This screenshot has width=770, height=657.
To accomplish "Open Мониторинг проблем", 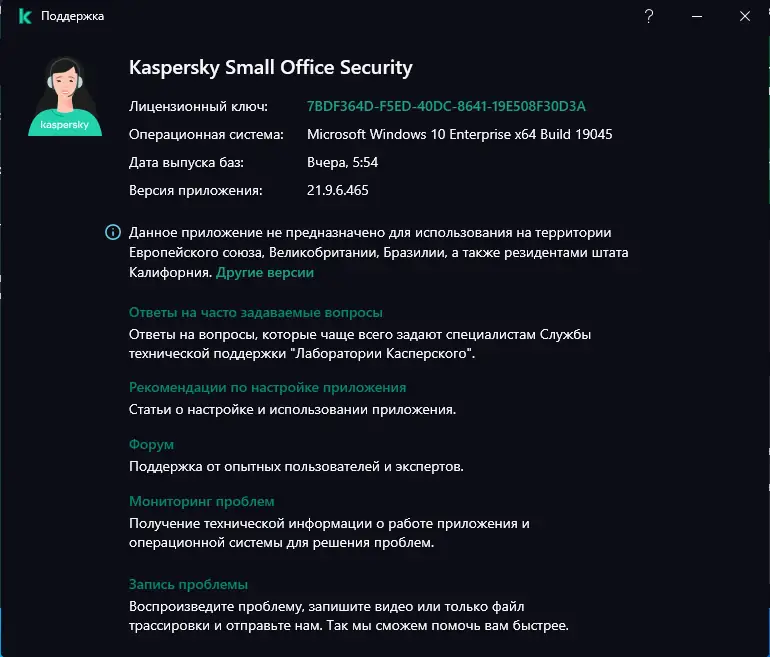I will 201,501.
